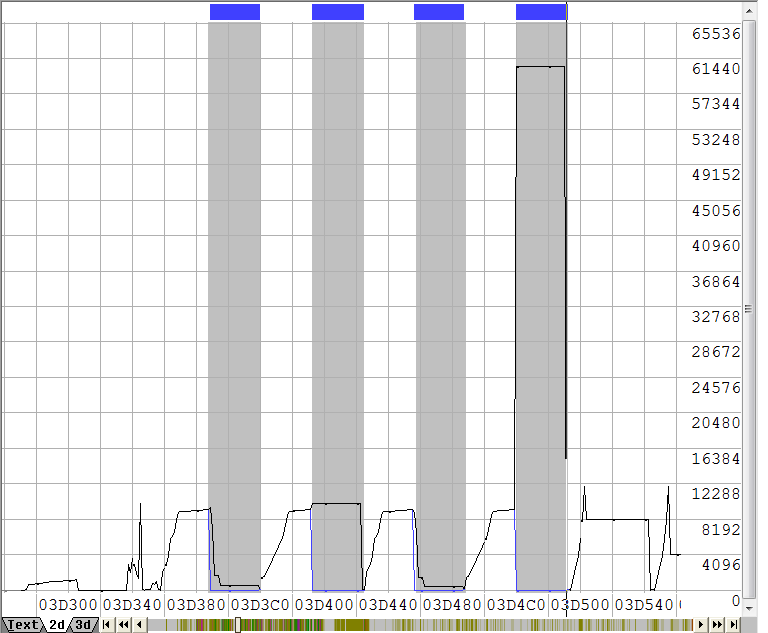Click the 49152 value on the axis
768x633 pixels.
716,175
